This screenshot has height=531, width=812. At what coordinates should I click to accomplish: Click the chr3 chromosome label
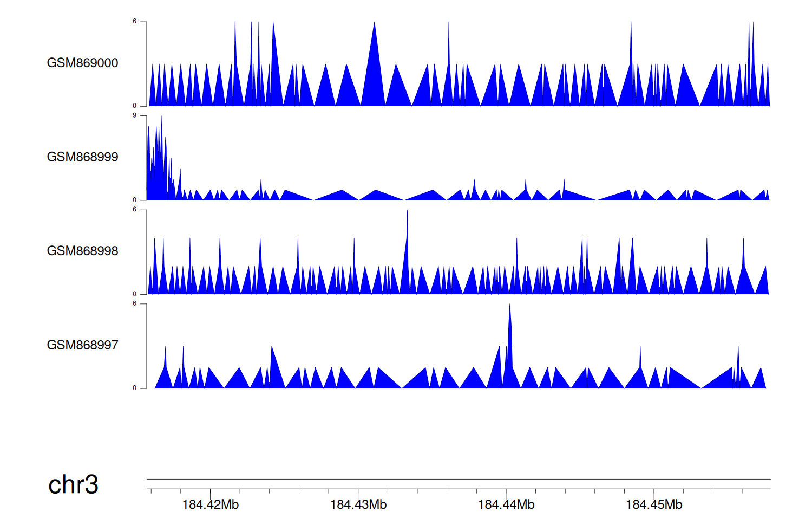tap(73, 484)
